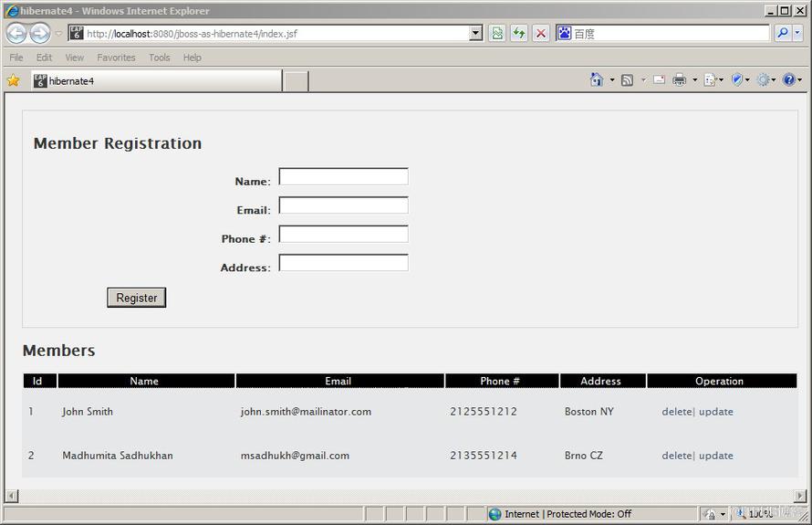Click the Baidu search provider icon

tap(565, 34)
